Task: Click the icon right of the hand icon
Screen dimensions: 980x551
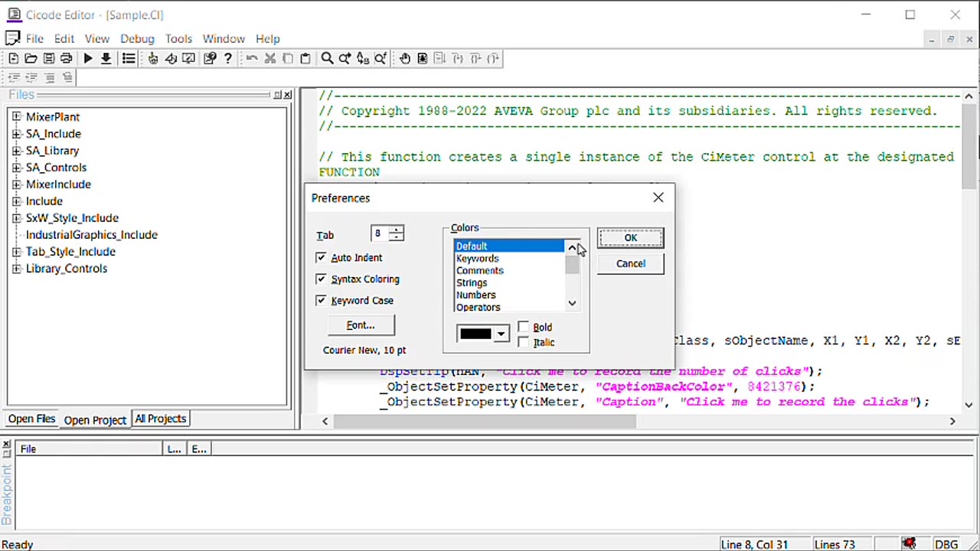Action: tap(422, 59)
